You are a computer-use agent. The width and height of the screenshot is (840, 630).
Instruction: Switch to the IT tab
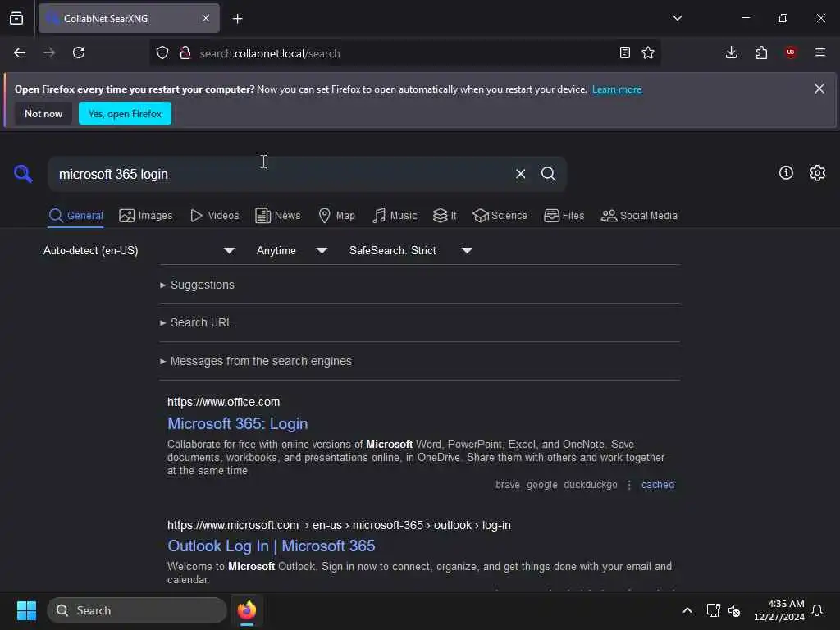[x=445, y=216]
